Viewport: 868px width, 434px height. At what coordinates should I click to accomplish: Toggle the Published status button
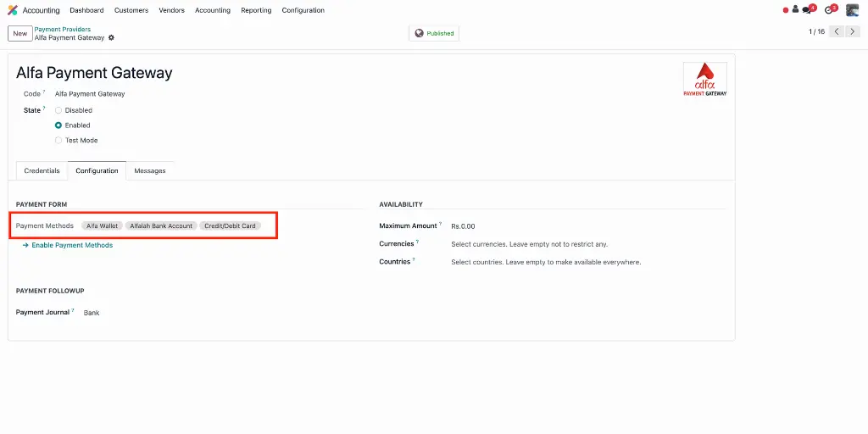[x=434, y=33]
